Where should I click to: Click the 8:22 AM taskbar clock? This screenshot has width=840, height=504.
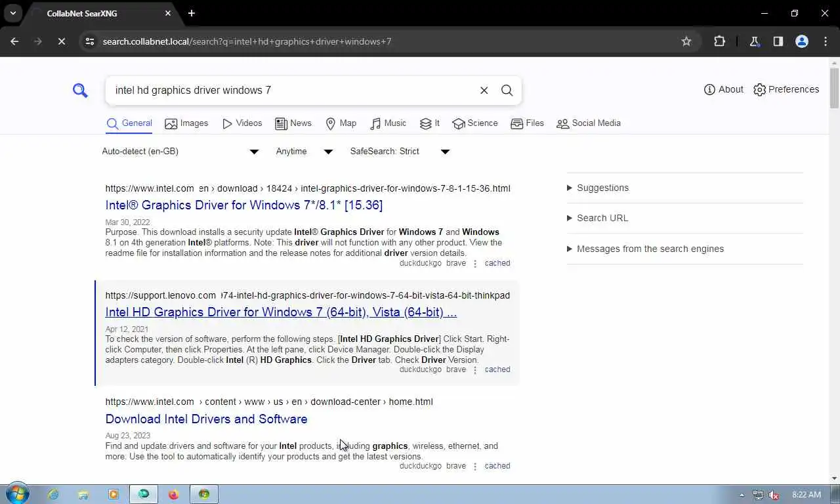tap(807, 495)
